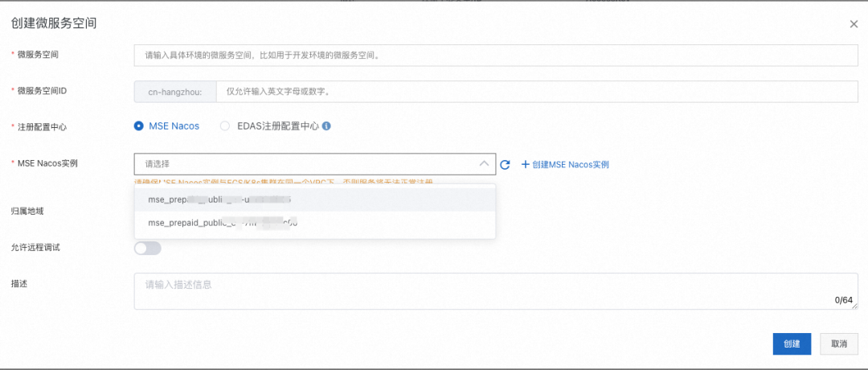Click the info icon next to EDAS注册配置中心
This screenshot has height=370, width=868.
[326, 125]
